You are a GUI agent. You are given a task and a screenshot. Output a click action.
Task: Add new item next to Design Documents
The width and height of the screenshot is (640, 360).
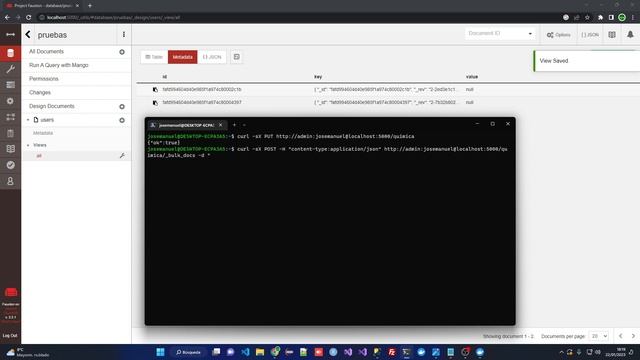coord(122,107)
